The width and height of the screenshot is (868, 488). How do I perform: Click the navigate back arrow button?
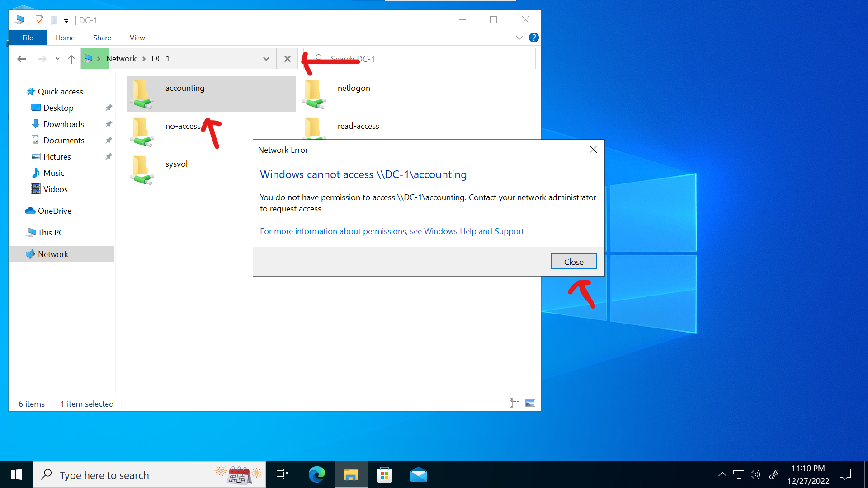click(x=22, y=58)
